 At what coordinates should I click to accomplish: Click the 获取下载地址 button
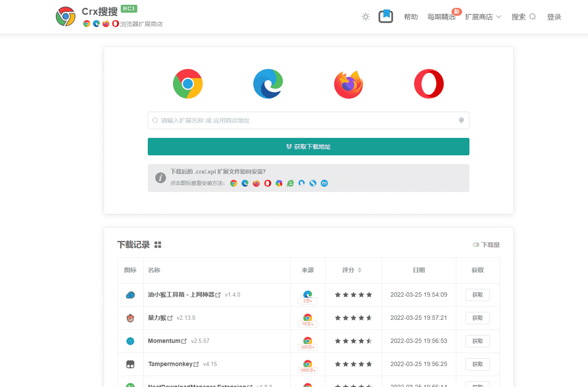309,147
